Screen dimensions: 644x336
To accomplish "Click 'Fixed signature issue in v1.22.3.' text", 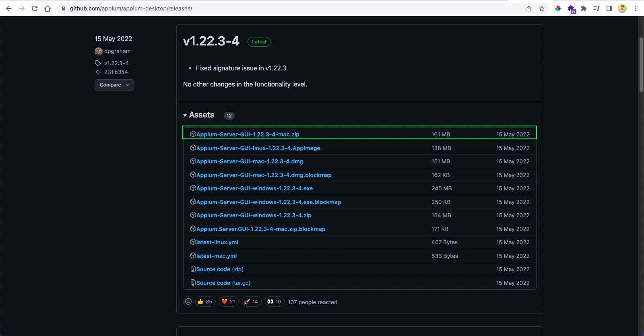I will pyautogui.click(x=242, y=68).
